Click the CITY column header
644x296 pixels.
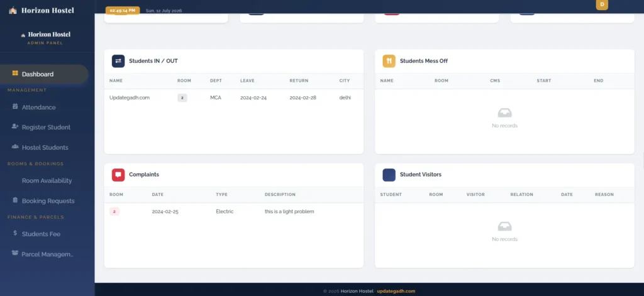tap(345, 81)
